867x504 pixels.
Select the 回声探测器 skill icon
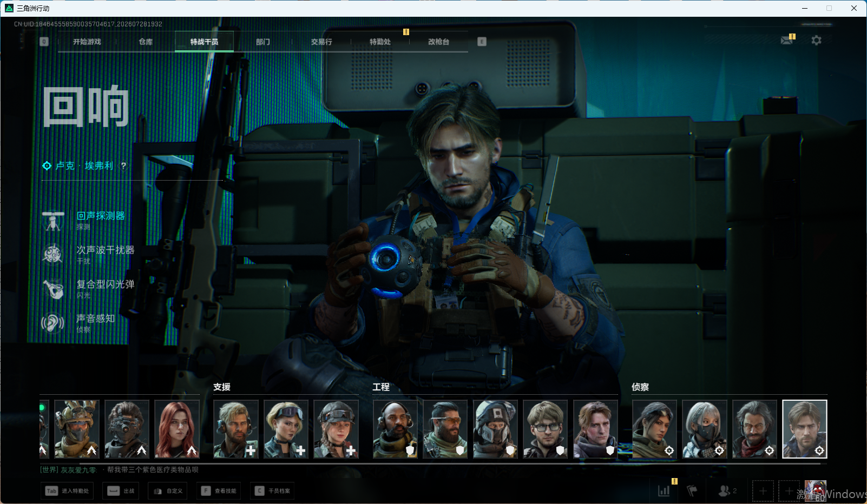point(53,221)
